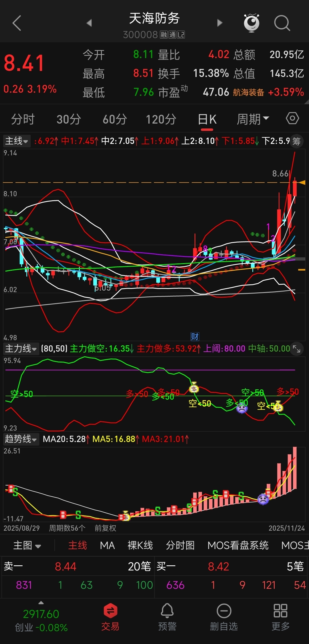Tap 卖一 price 8.44

coord(66,566)
